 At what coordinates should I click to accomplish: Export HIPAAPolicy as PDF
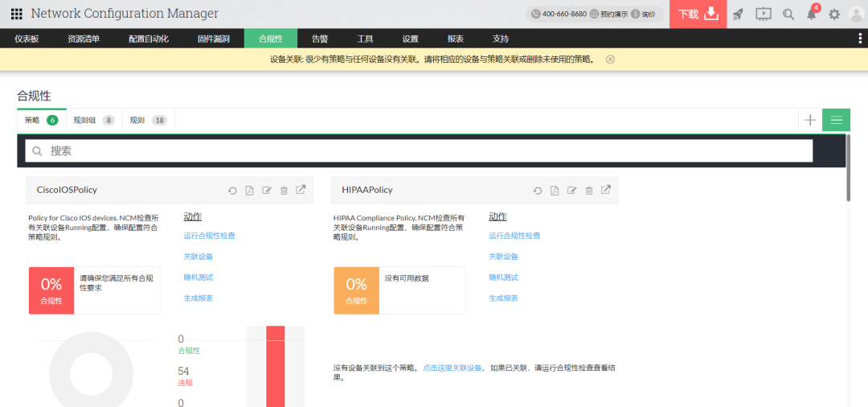(x=555, y=191)
